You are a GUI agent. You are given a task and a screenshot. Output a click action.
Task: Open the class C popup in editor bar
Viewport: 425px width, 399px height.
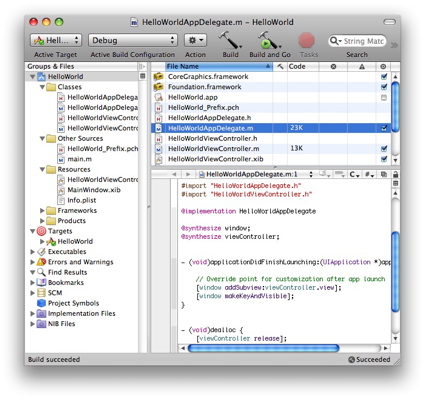(354, 174)
